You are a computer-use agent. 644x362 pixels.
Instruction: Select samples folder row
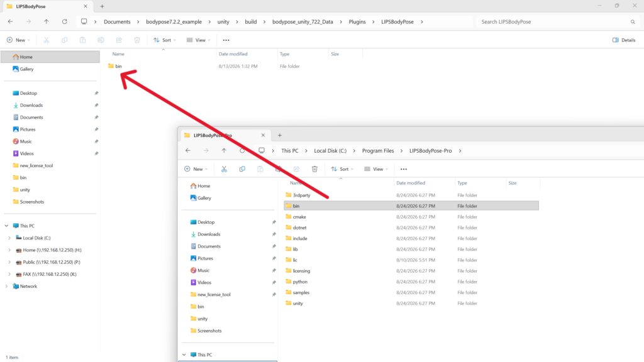(x=411, y=293)
